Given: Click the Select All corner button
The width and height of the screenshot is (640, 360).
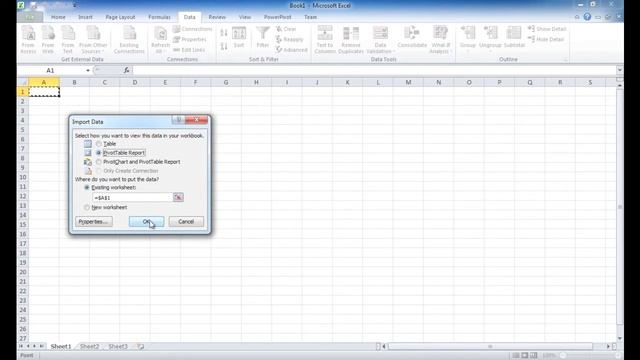Looking at the screenshot, I should click(x=23, y=82).
